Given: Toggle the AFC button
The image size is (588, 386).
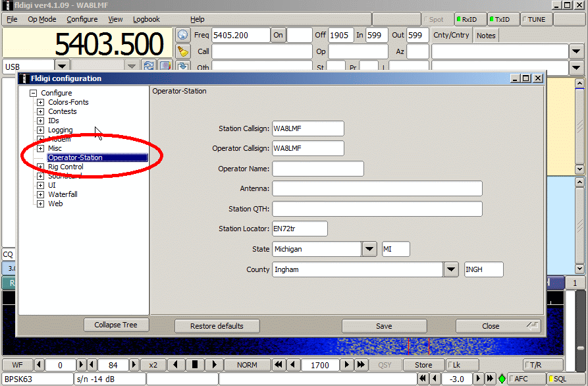Looking at the screenshot, I should [525, 379].
